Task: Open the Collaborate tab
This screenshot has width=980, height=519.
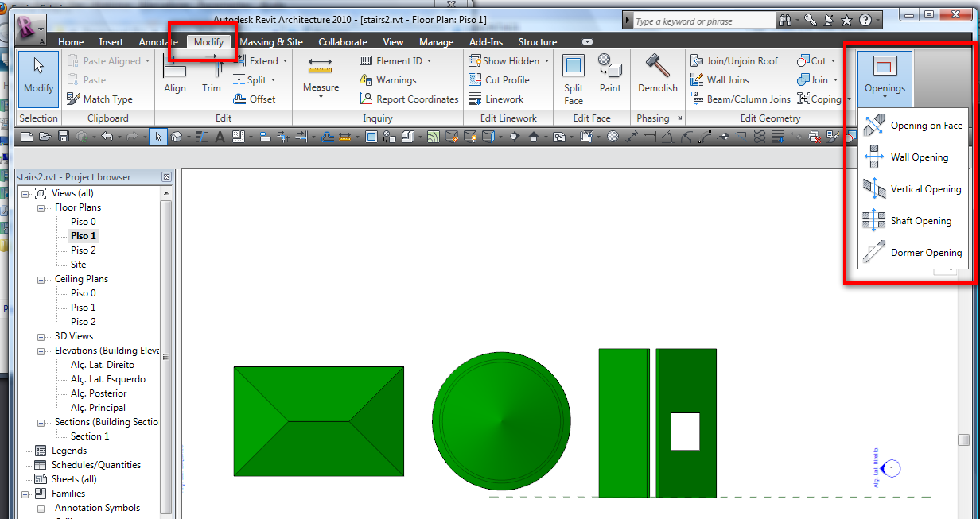Action: point(343,42)
